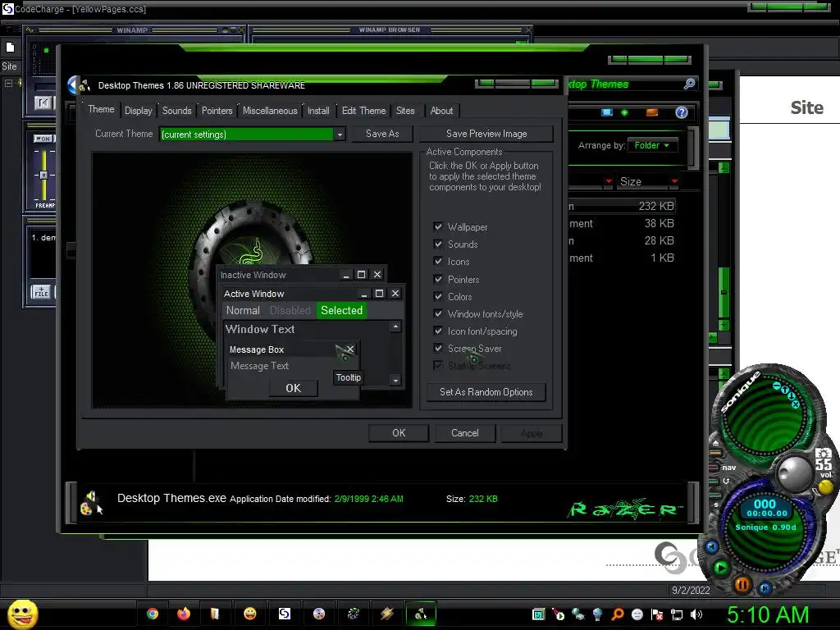Click Winamp equalizer ON toggle button
Screen dimensions: 840x630
tap(43, 139)
